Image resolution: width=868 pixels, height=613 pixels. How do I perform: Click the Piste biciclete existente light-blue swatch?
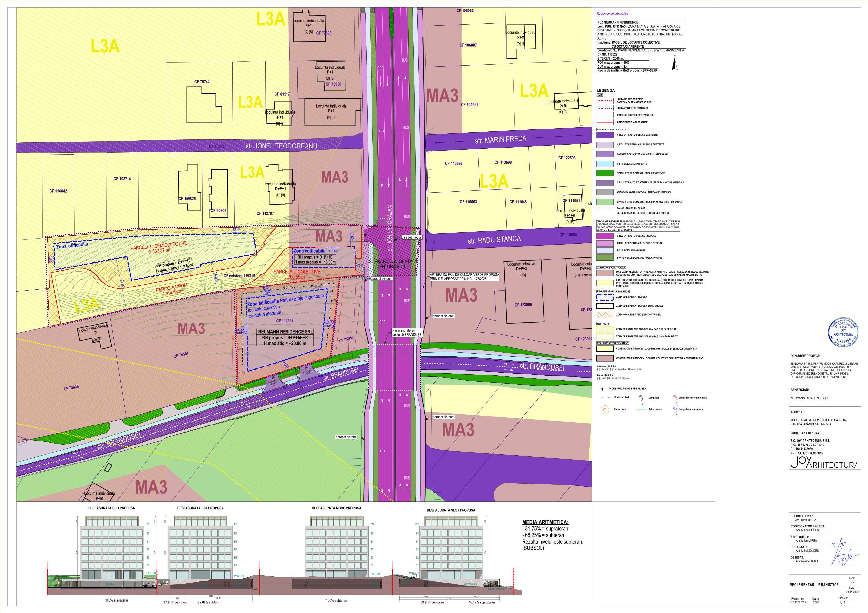tap(604, 164)
